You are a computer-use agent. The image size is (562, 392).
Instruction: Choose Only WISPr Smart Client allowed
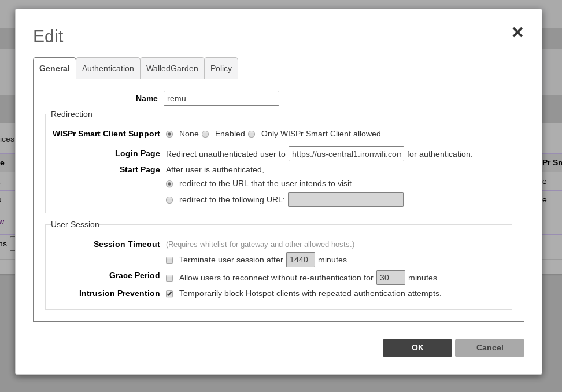point(252,134)
